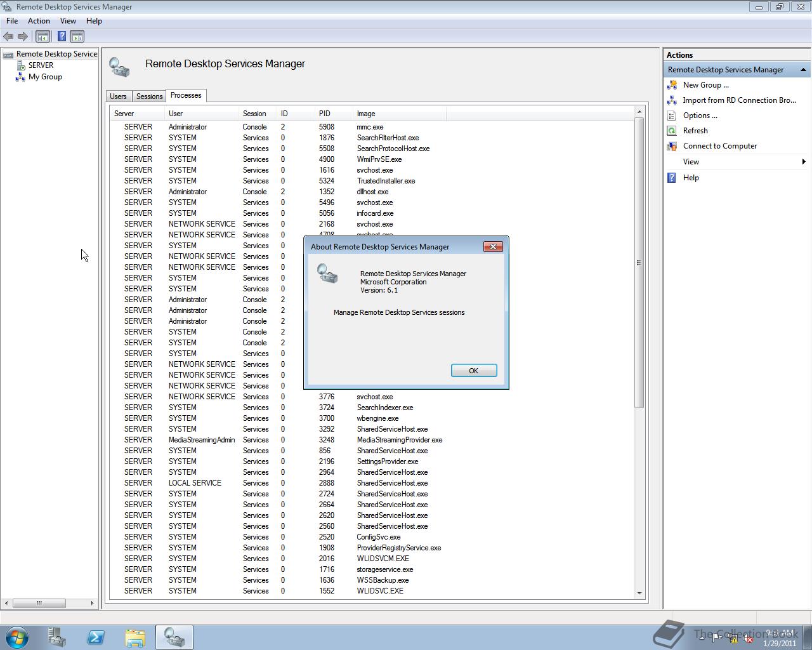Click the blue Help toolbar icon
This screenshot has width=812, height=650.
click(x=62, y=36)
